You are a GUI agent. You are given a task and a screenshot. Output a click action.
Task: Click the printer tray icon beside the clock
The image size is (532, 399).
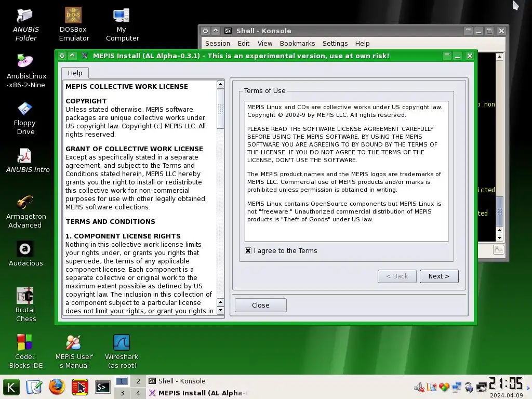[x=482, y=387]
